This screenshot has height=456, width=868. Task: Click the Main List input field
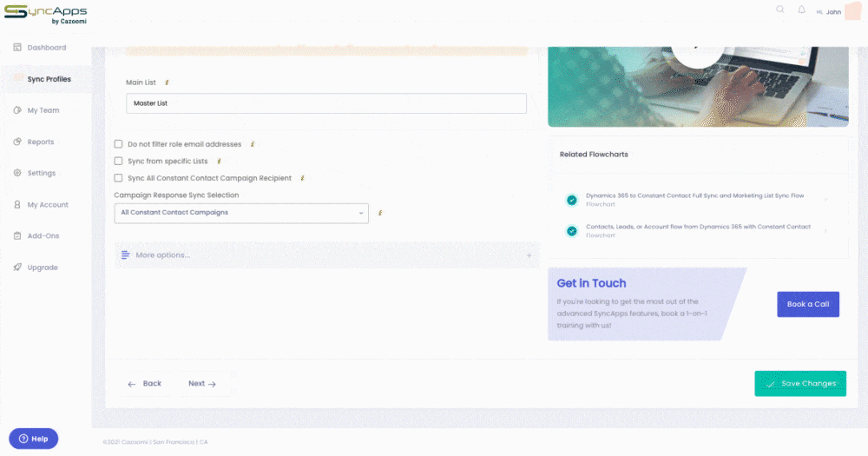(326, 103)
